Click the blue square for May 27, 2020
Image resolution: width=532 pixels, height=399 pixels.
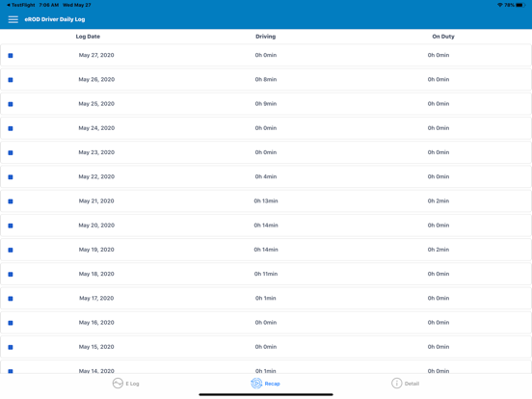click(11, 55)
